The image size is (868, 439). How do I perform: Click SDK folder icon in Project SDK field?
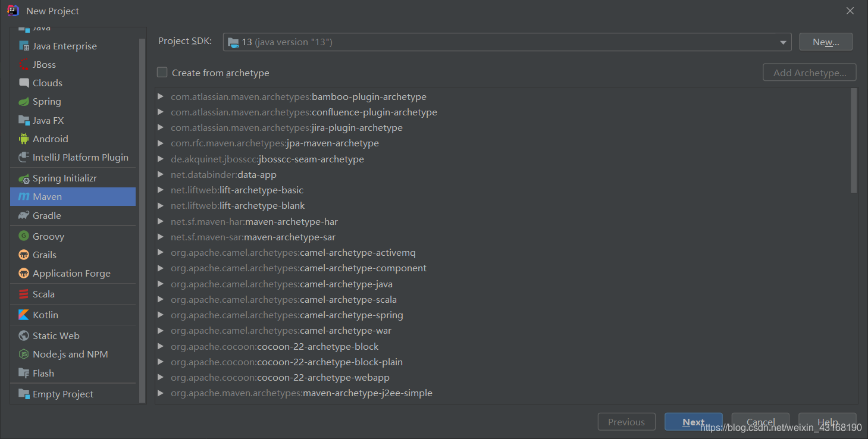coord(234,42)
